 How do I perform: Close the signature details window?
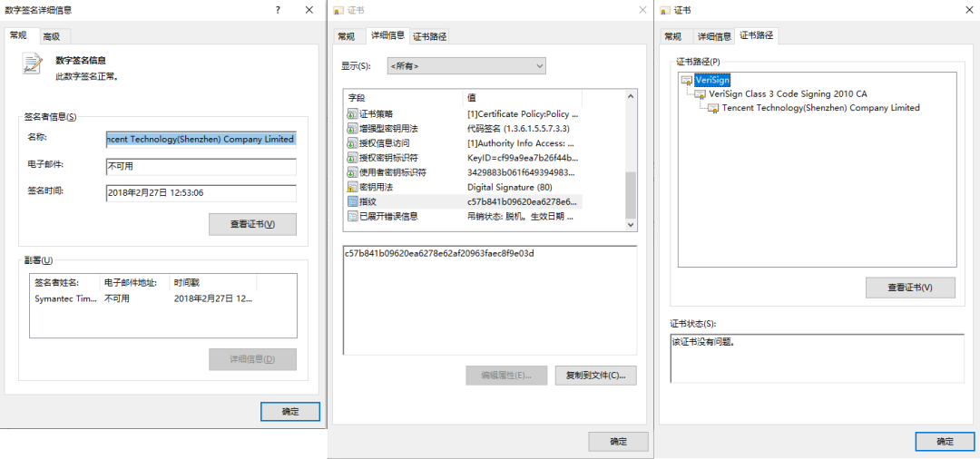point(309,10)
